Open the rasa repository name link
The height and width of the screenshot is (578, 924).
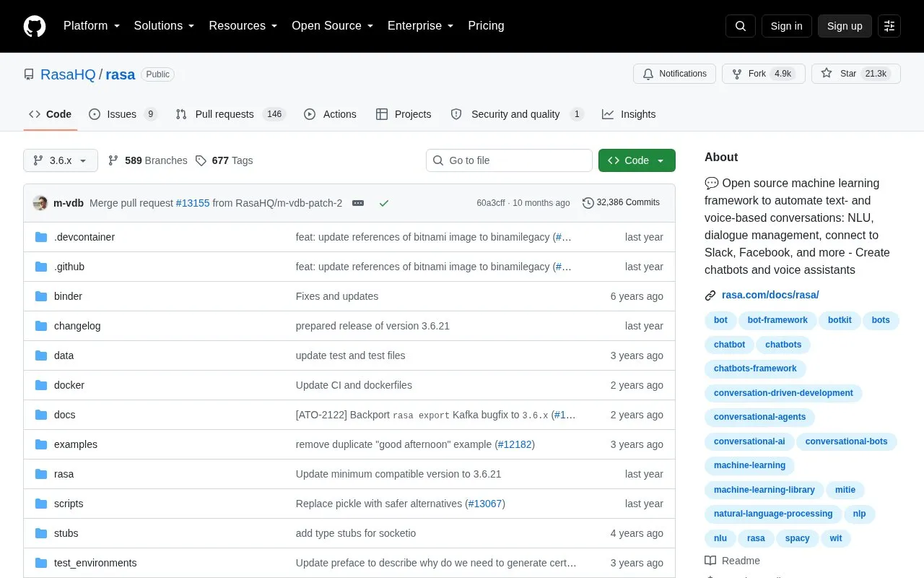tap(121, 74)
